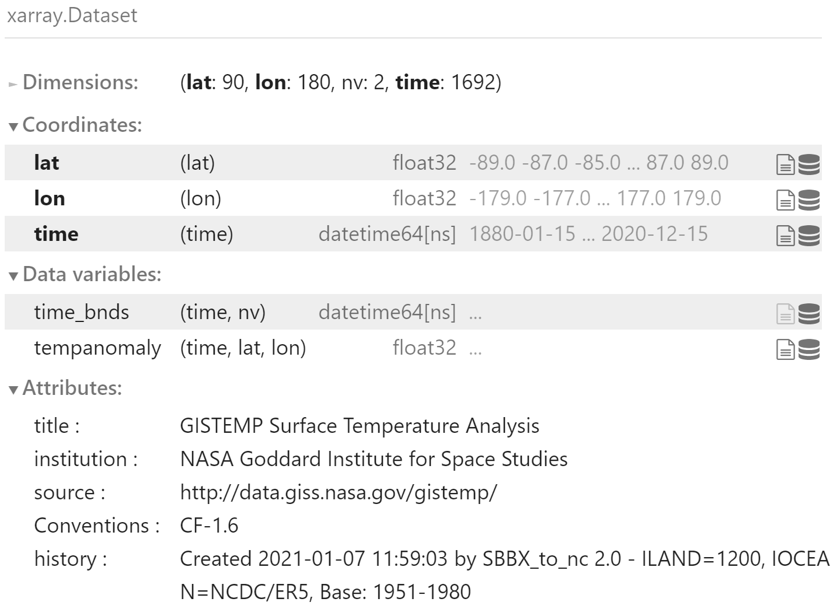Show attributes for lon coordinate
Image resolution: width=840 pixels, height=616 pixels.
[785, 200]
